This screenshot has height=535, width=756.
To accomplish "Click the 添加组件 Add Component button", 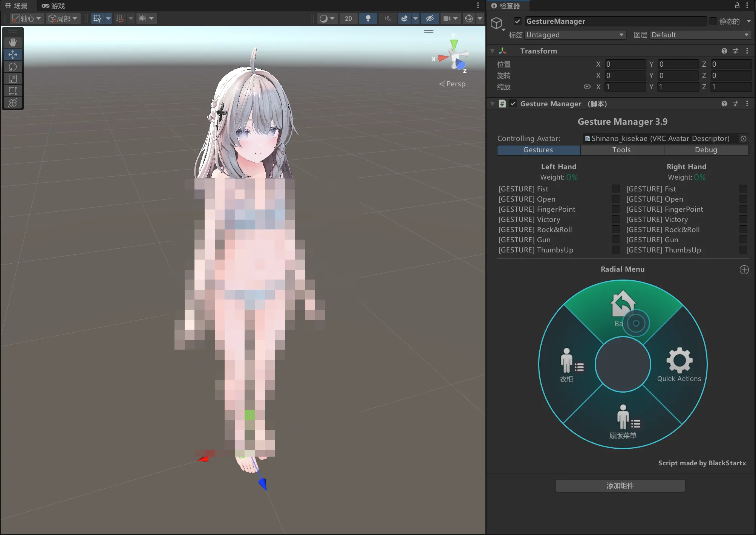I will click(620, 486).
